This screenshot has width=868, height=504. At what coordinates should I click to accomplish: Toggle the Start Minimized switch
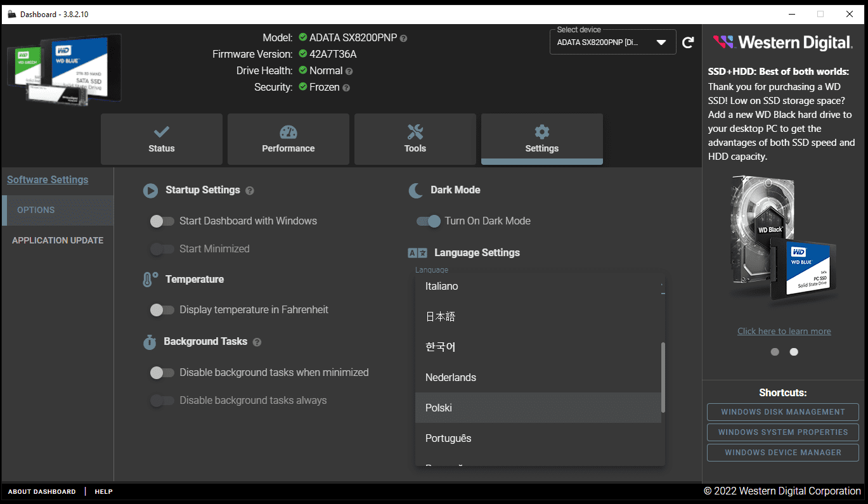pos(162,249)
